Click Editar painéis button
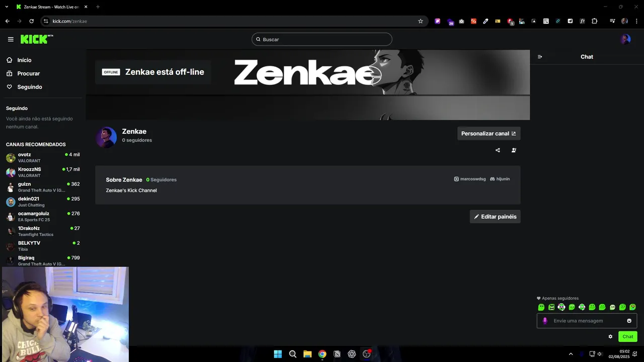Image resolution: width=644 pixels, height=362 pixels. coord(495,217)
